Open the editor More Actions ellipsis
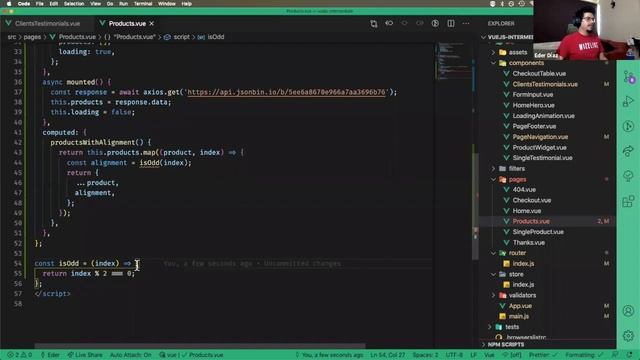This screenshot has width=640, height=360. tap(466, 23)
